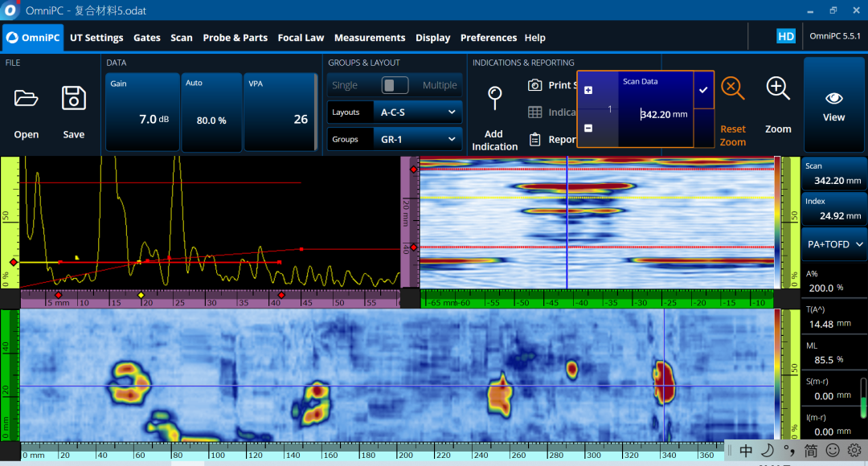Open a data file with the folder icon
The image size is (868, 466).
pos(26,99)
